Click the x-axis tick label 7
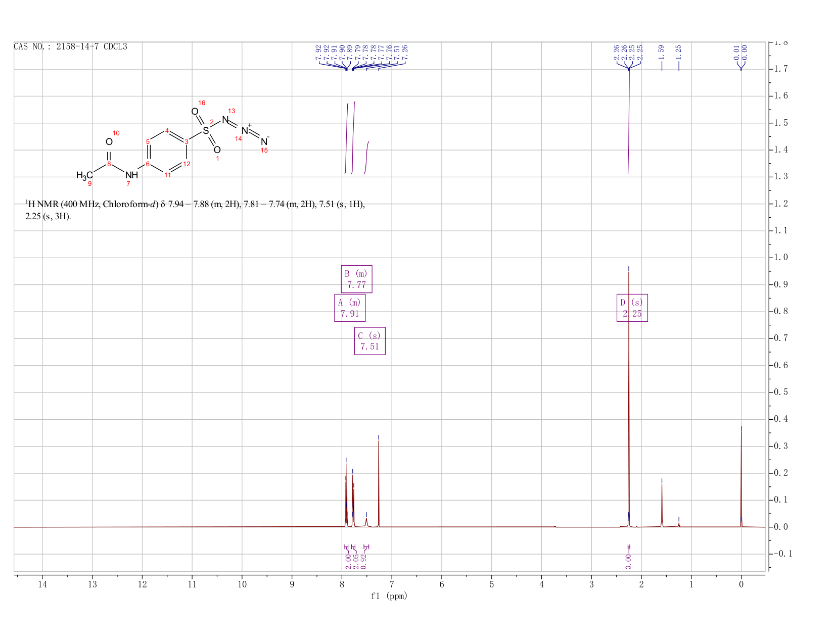The height and width of the screenshot is (644, 834). (x=392, y=584)
